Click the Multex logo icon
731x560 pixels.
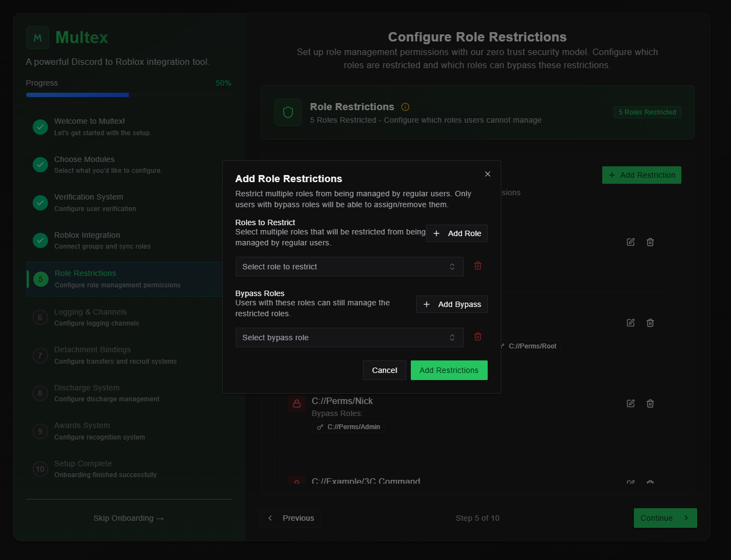[38, 38]
